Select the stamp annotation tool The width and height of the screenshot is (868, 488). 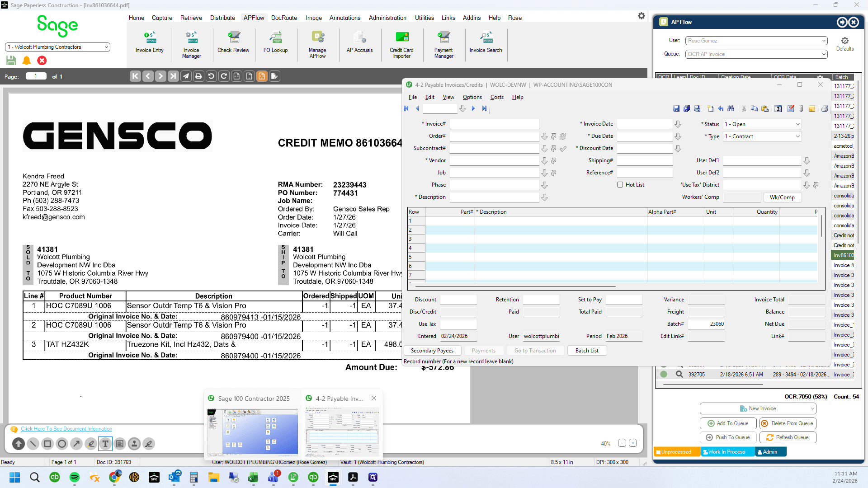134,444
